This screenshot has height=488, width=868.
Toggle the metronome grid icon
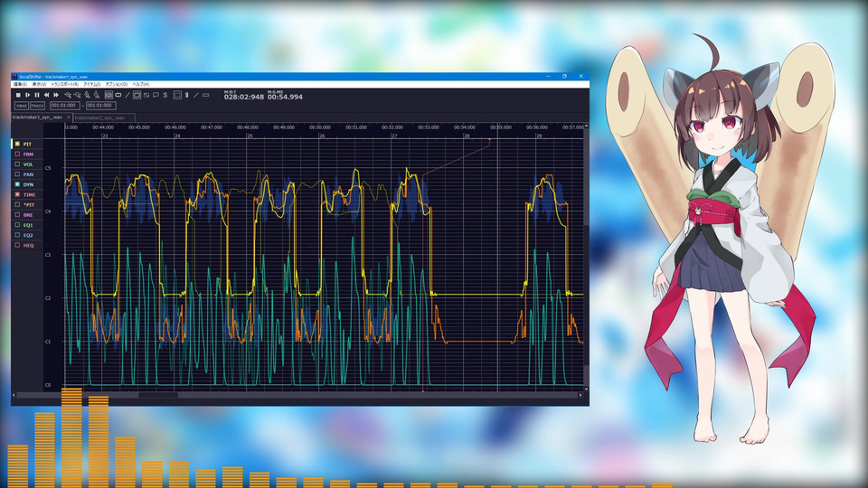tap(108, 95)
